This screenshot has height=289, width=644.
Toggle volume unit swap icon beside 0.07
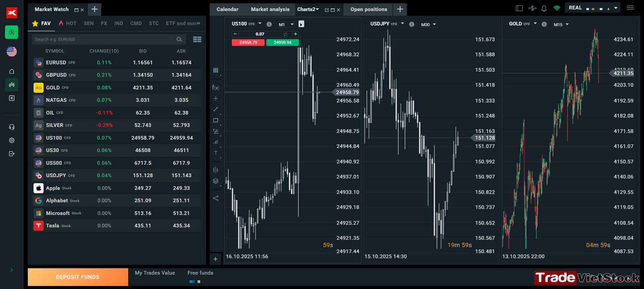(x=285, y=34)
